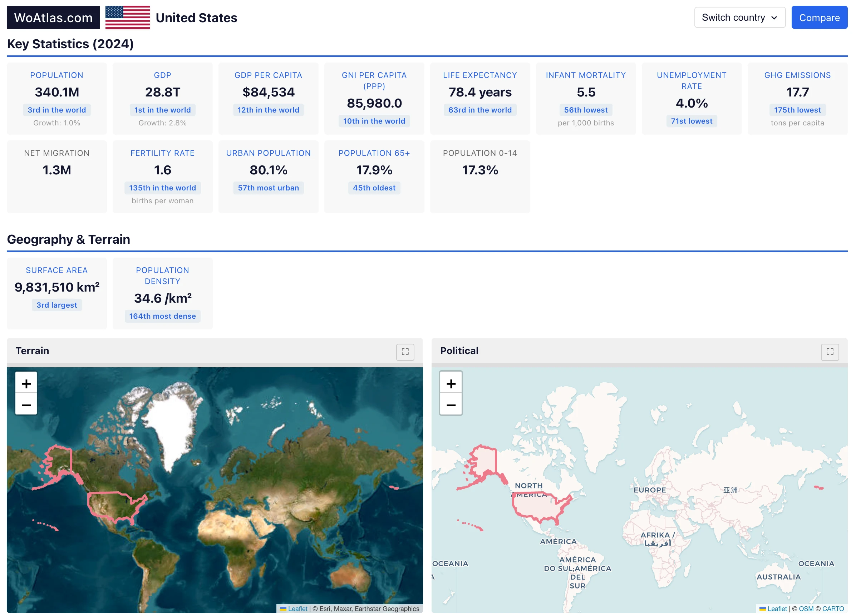
Task: Open the Population Density statistic card
Action: pos(162,293)
